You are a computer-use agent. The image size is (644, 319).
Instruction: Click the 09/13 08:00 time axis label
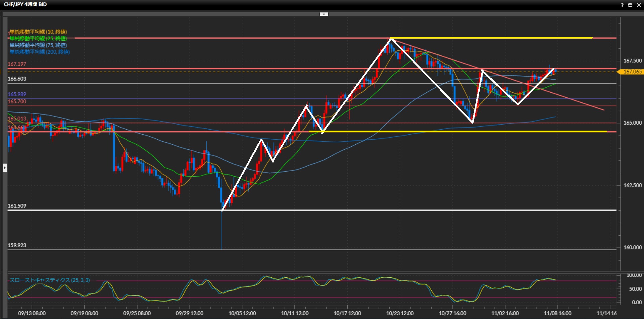point(32,313)
